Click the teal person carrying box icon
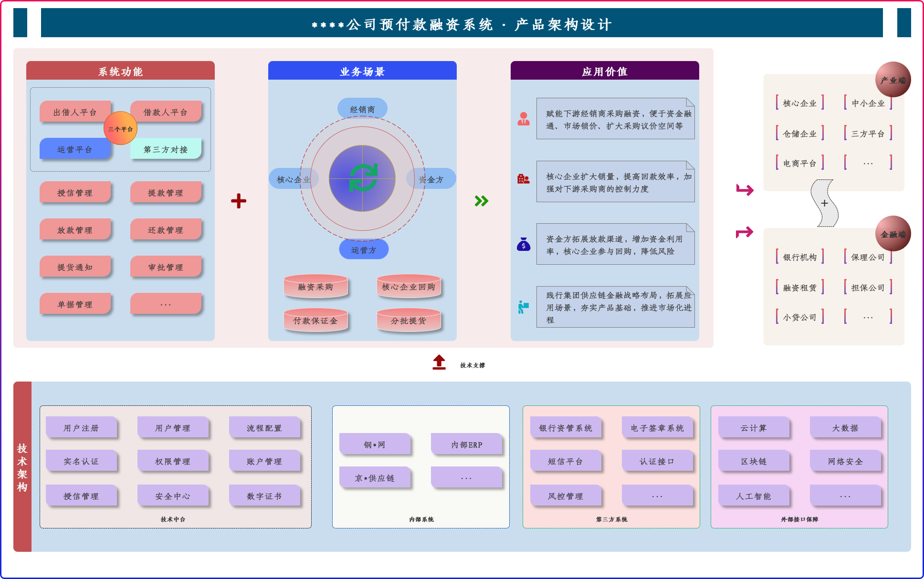The height and width of the screenshot is (579, 924). pos(524,307)
